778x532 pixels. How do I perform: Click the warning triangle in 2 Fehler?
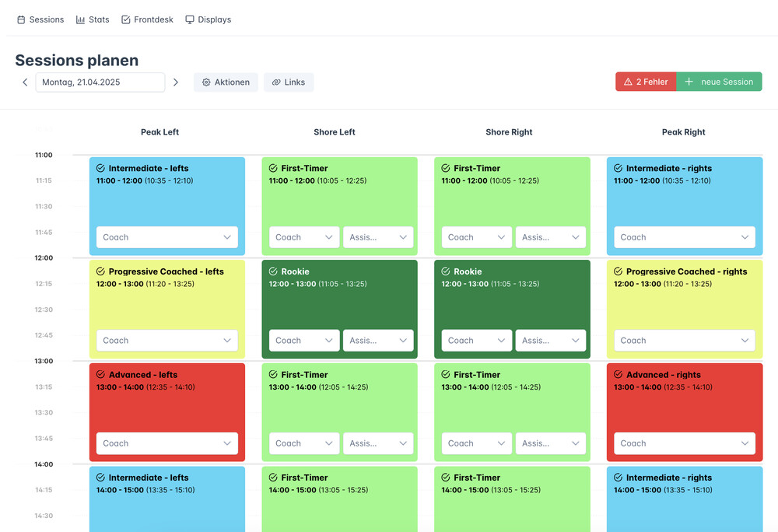pyautogui.click(x=629, y=82)
